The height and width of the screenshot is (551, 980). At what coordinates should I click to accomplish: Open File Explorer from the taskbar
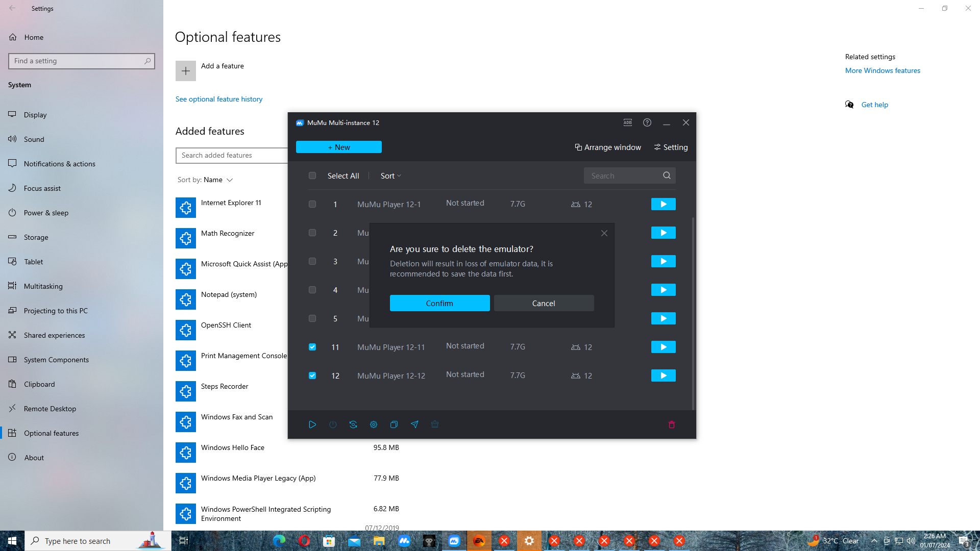point(379,541)
